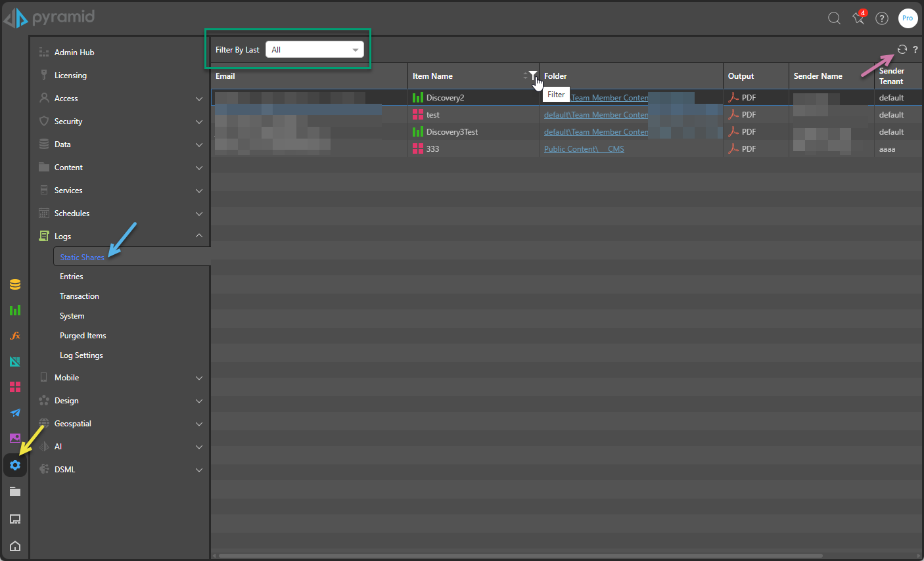This screenshot has width=924, height=561.
Task: Click the green Discover chart icon in sidebar
Action: point(15,310)
